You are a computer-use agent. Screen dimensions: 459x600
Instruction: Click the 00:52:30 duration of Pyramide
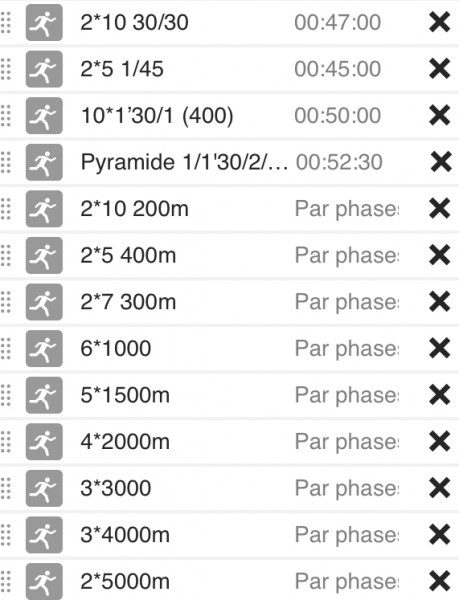pos(339,162)
